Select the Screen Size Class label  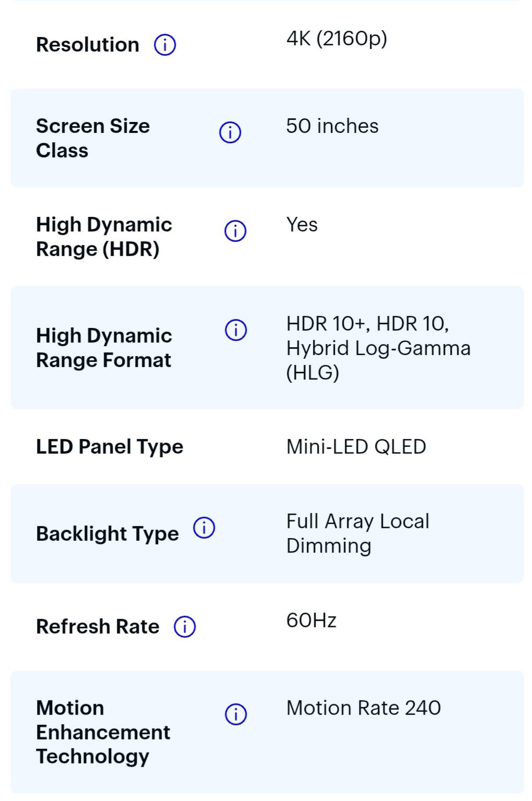pyautogui.click(x=93, y=138)
